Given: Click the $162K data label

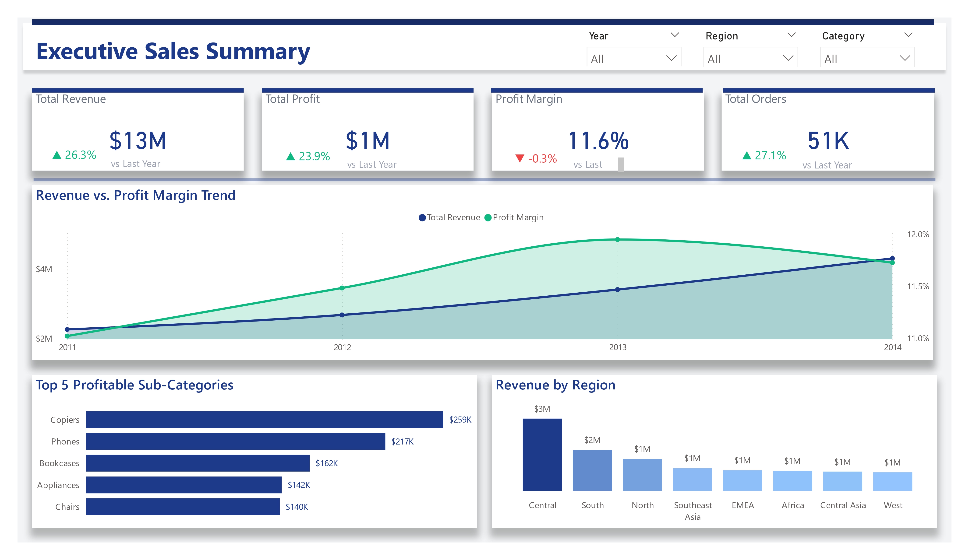Looking at the screenshot, I should [326, 463].
